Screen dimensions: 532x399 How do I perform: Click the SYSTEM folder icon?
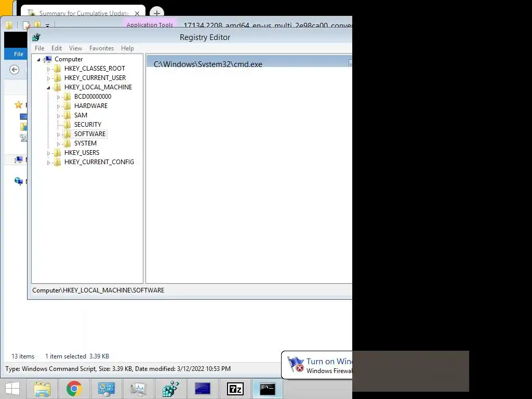tap(68, 143)
